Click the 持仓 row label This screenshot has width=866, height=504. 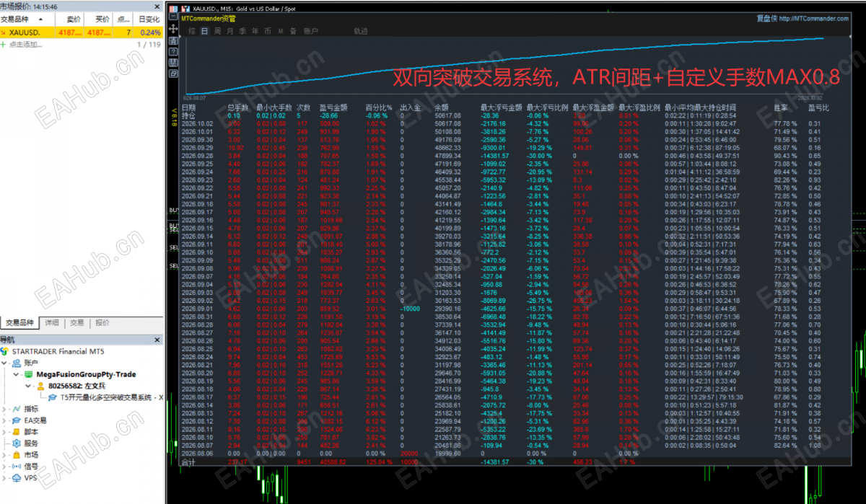coord(188,115)
